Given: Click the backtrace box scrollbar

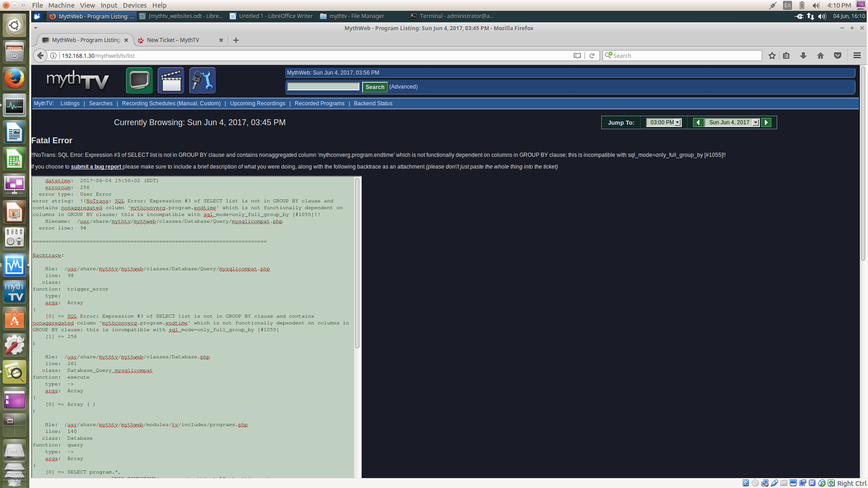Looking at the screenshot, I should 357,262.
